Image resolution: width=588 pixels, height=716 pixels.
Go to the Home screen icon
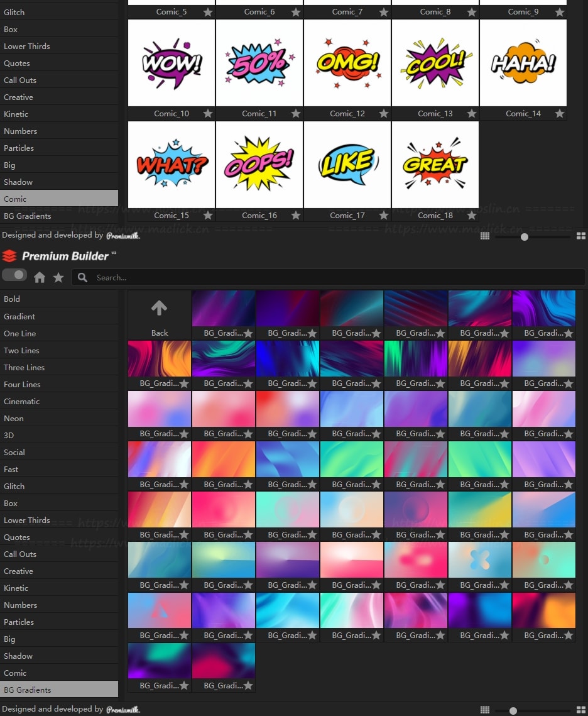(40, 277)
